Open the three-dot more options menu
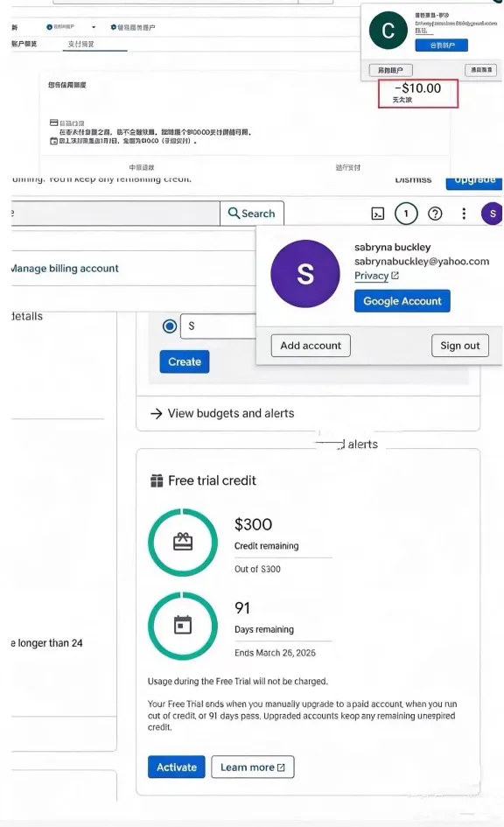This screenshot has height=827, width=504. (x=464, y=213)
